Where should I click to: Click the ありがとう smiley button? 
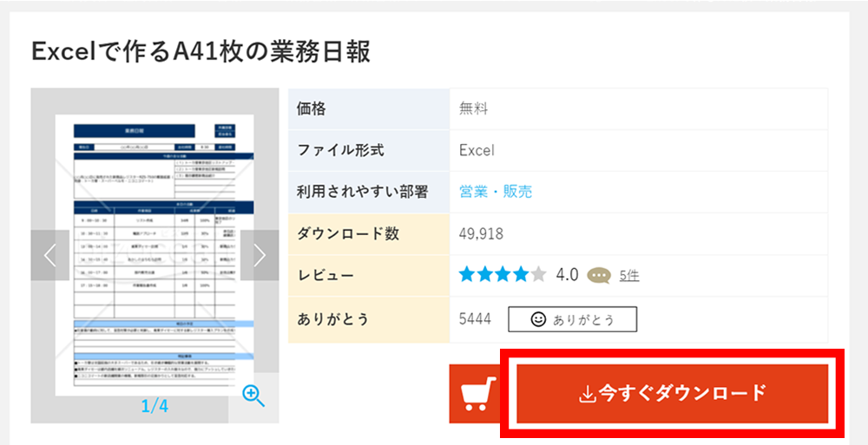point(572,319)
